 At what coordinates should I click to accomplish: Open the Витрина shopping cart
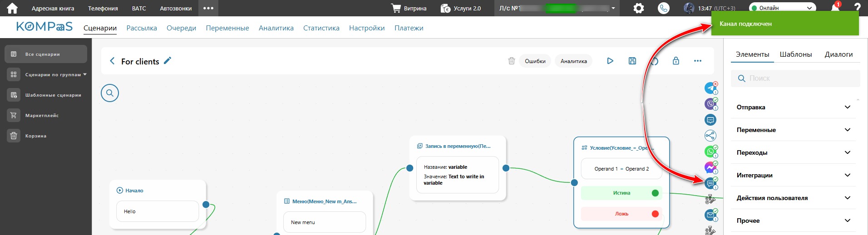tap(409, 8)
